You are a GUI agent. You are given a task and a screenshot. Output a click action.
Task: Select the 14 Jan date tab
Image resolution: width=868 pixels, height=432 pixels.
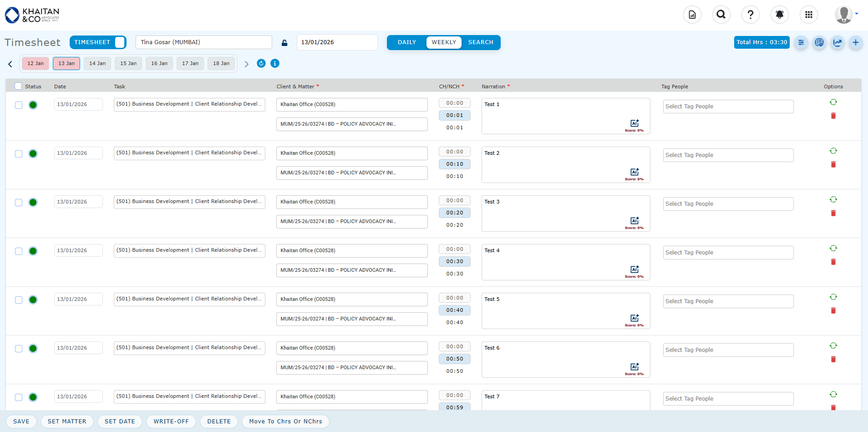tap(97, 63)
